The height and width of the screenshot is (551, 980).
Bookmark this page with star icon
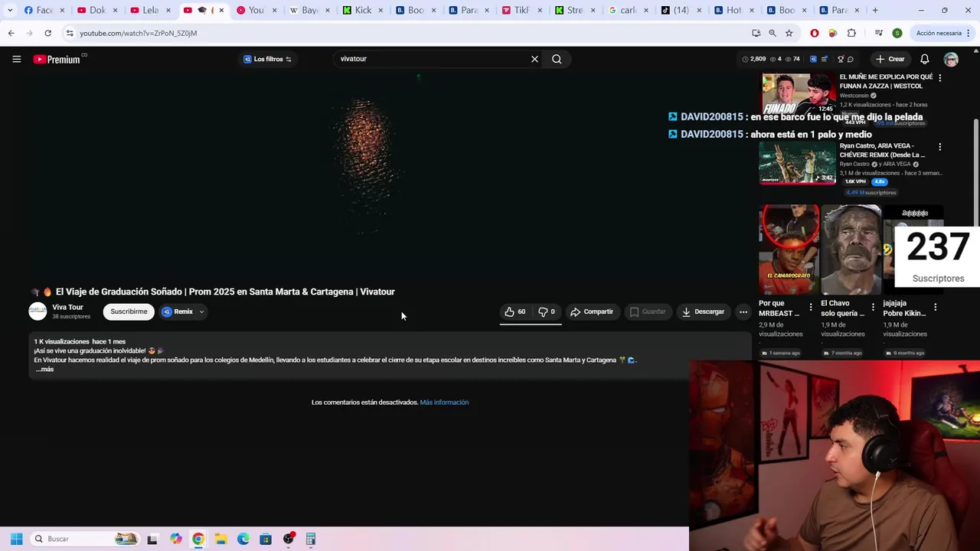coord(789,33)
